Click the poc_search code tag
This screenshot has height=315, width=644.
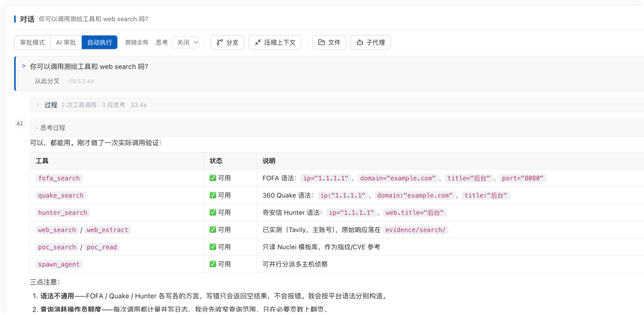(57, 247)
